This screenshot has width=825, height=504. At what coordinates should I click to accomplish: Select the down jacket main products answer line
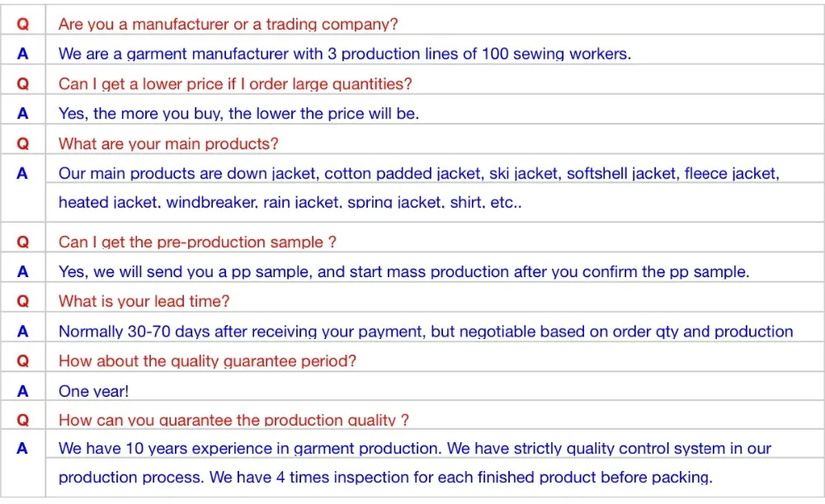[419, 173]
